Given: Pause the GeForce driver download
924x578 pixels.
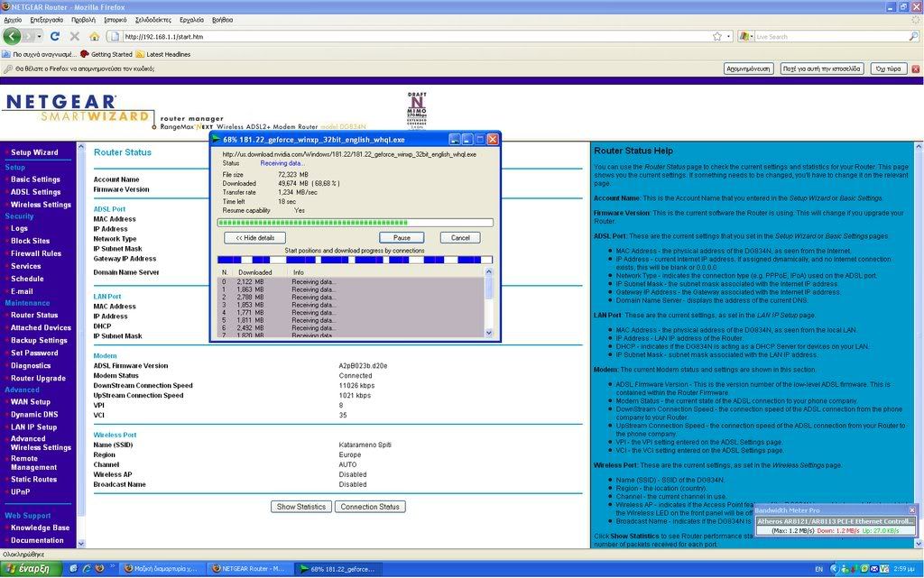Looking at the screenshot, I should pos(402,238).
